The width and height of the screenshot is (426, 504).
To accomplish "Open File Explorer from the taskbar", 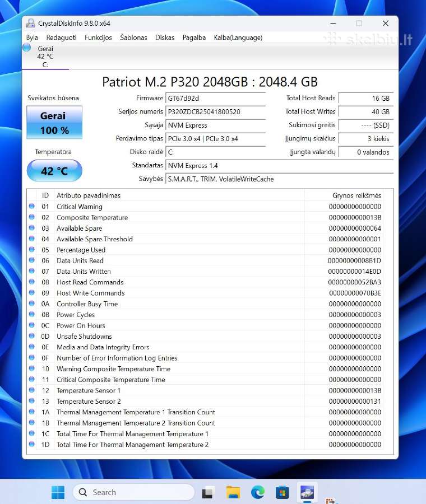I will (233, 492).
